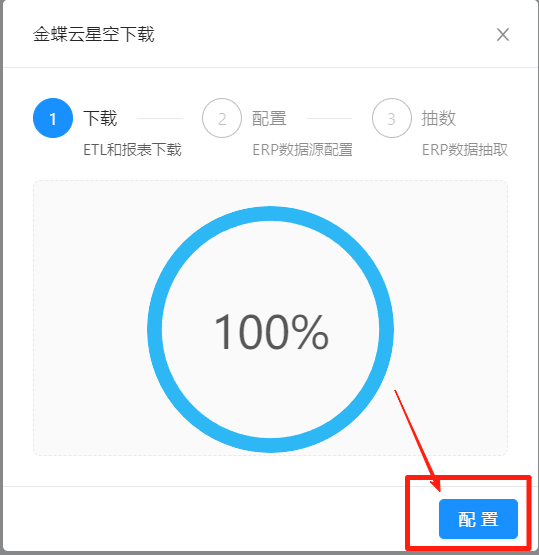
Task: Click the ERP数据源配置 description text
Action: pos(302,150)
